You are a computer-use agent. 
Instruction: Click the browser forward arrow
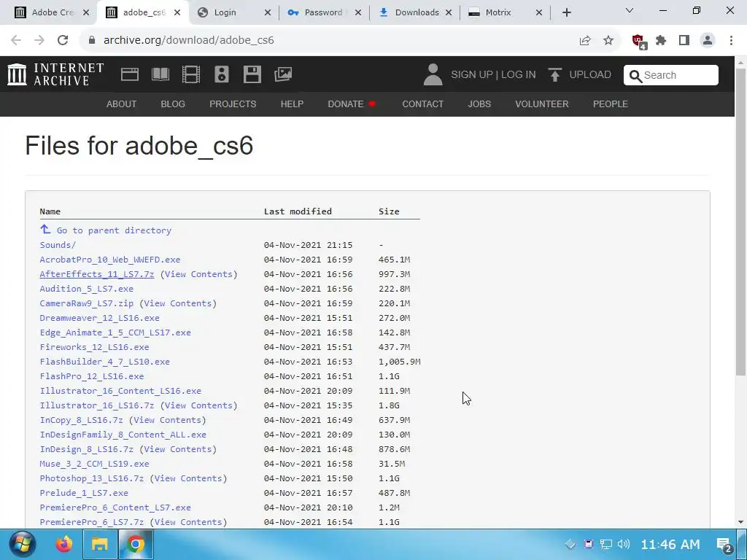click(39, 40)
